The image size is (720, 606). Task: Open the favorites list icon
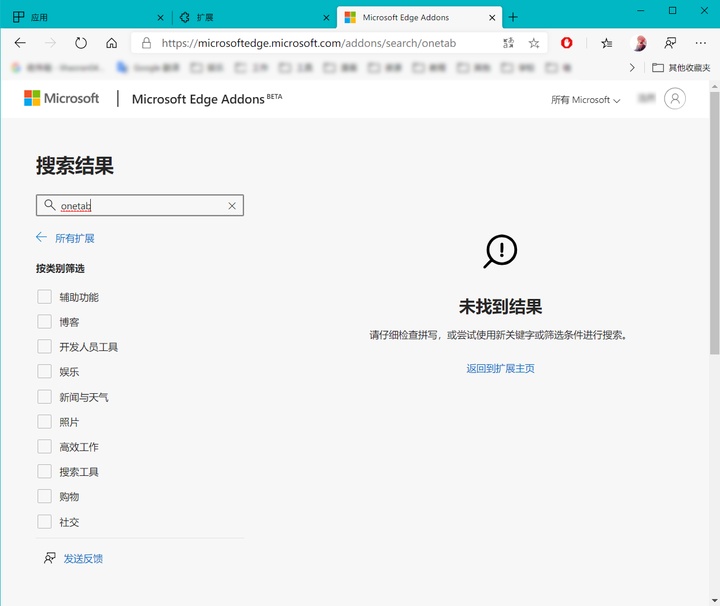[607, 43]
